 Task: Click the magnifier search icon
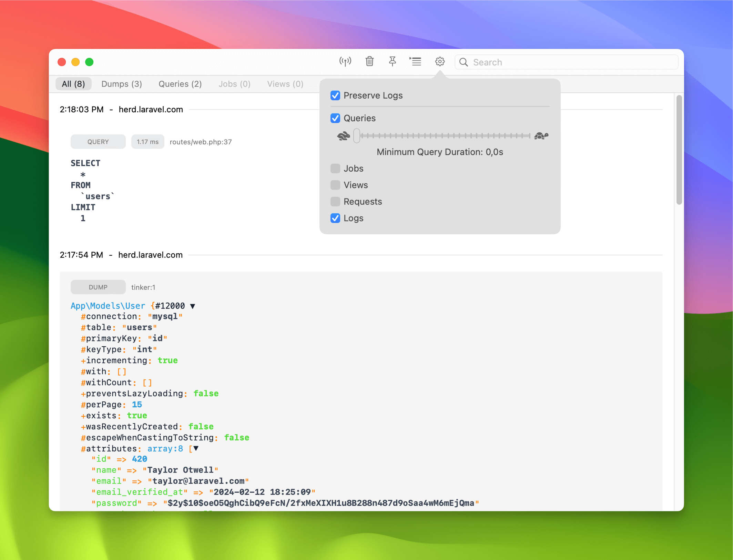pos(464,62)
